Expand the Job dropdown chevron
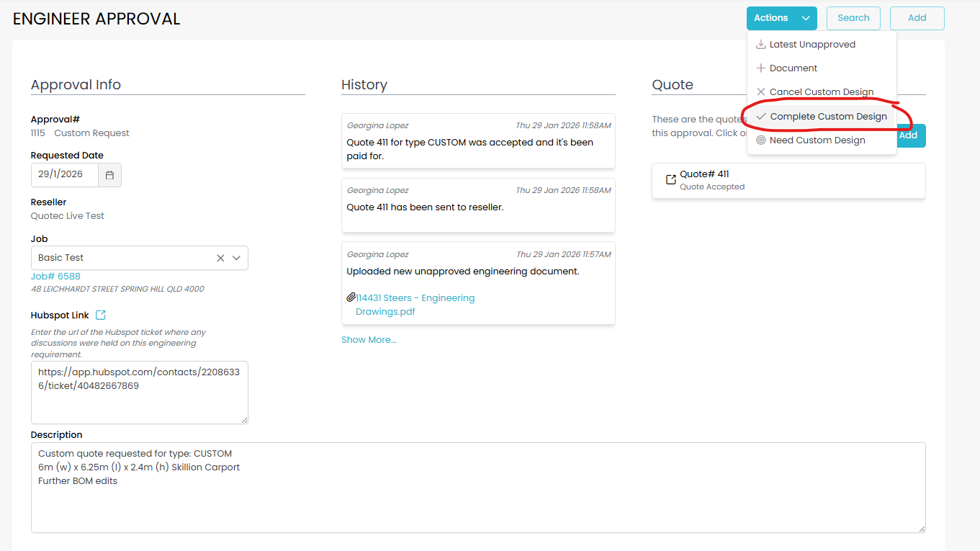 (x=237, y=258)
